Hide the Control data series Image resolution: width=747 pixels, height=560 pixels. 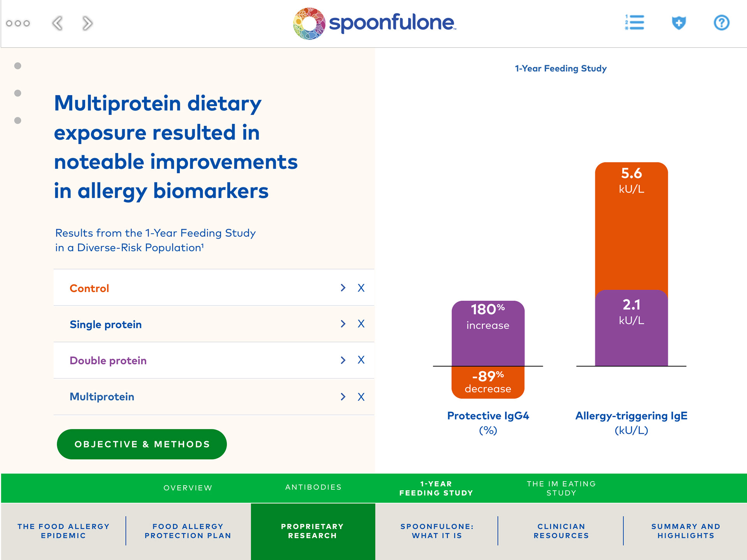click(361, 288)
